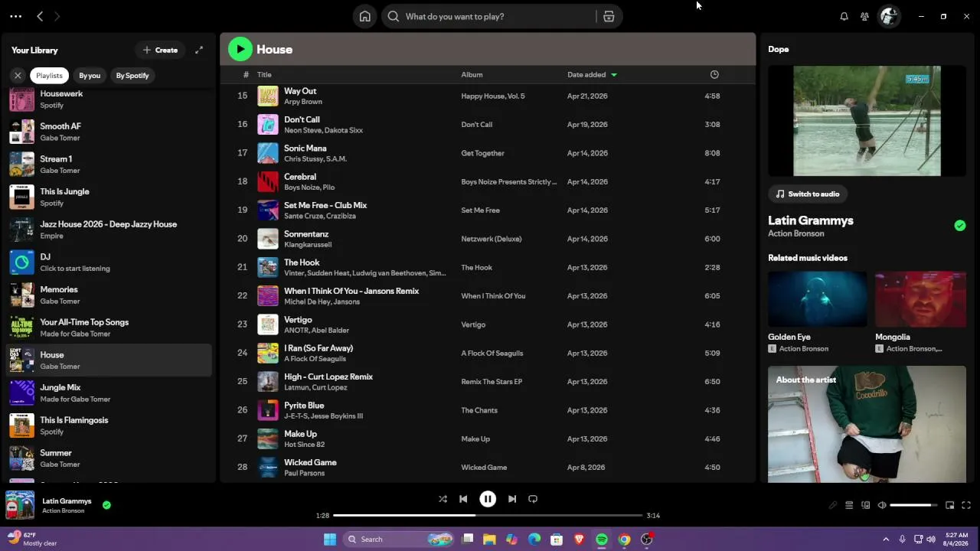Open the Latin Grammys title in player bar
980x551 pixels.
[67, 501]
